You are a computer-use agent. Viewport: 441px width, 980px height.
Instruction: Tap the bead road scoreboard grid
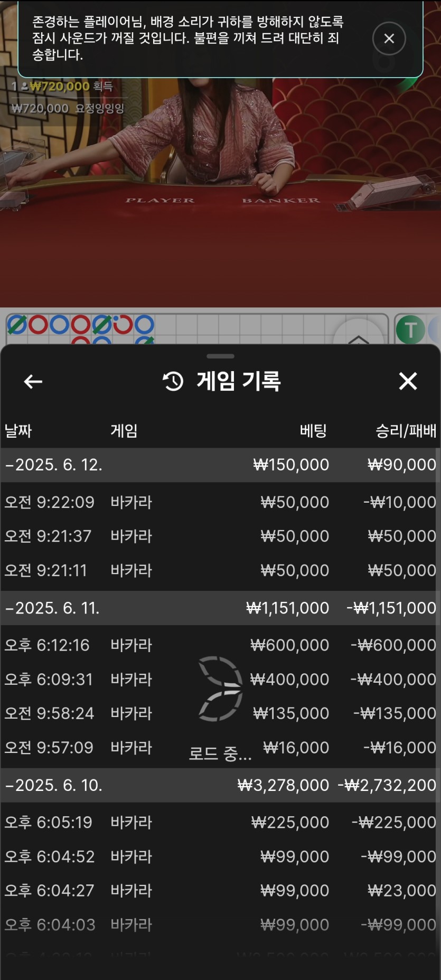(197, 329)
